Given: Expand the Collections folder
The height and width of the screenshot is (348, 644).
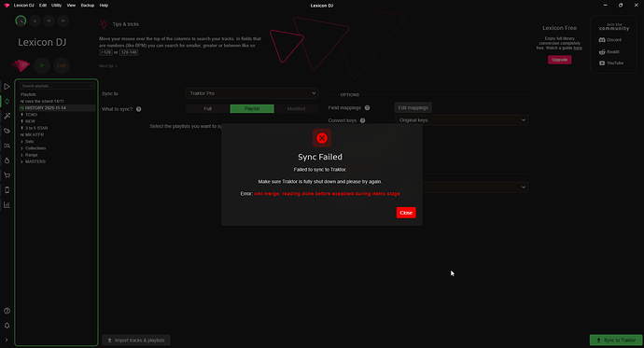Looking at the screenshot, I should click(x=21, y=148).
